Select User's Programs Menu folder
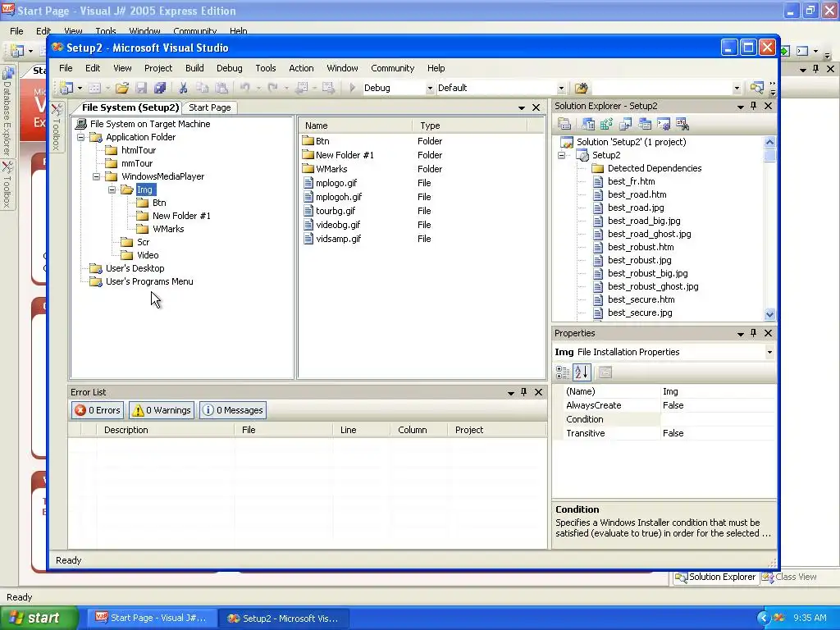Screen dimensions: 840x630 pyautogui.click(x=149, y=282)
